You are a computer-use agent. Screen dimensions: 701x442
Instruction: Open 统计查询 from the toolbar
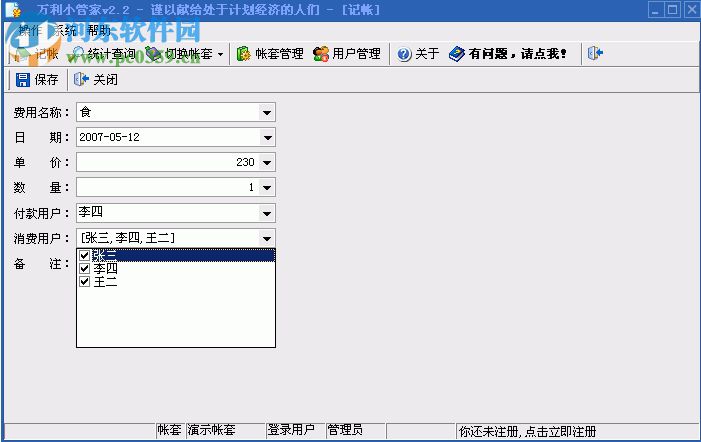(104, 54)
